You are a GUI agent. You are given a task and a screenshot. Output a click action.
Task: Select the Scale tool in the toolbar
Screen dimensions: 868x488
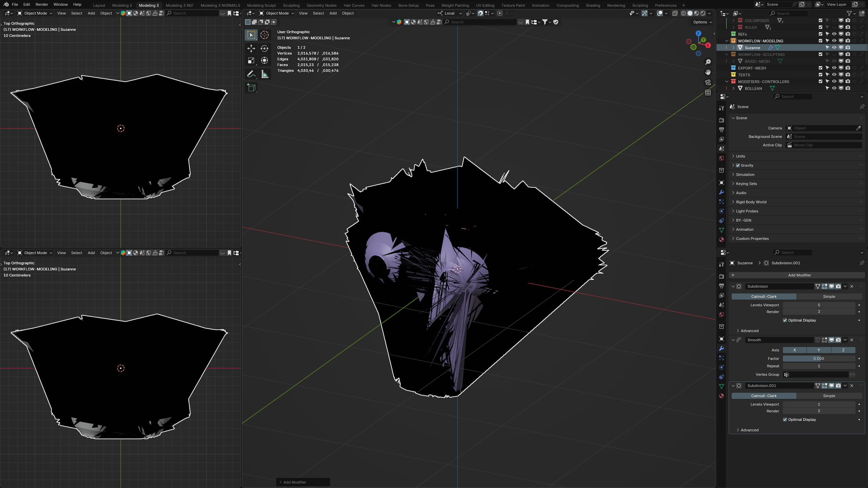coord(251,61)
